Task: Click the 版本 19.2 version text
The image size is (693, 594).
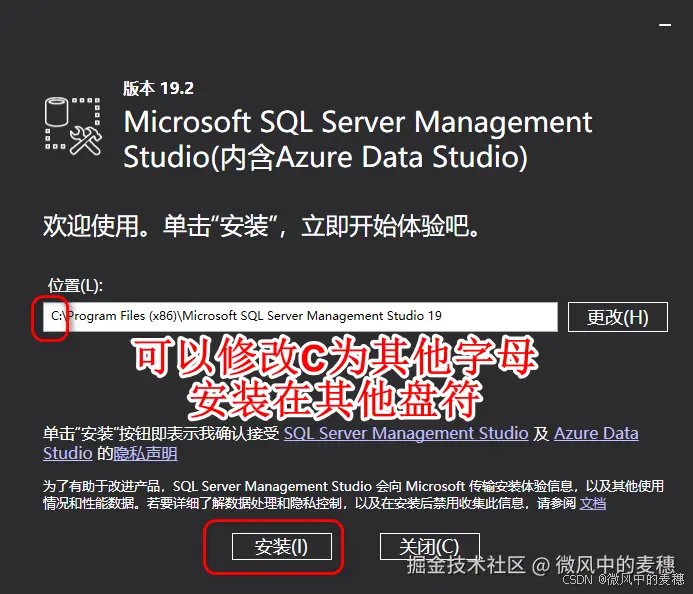Action: (158, 88)
